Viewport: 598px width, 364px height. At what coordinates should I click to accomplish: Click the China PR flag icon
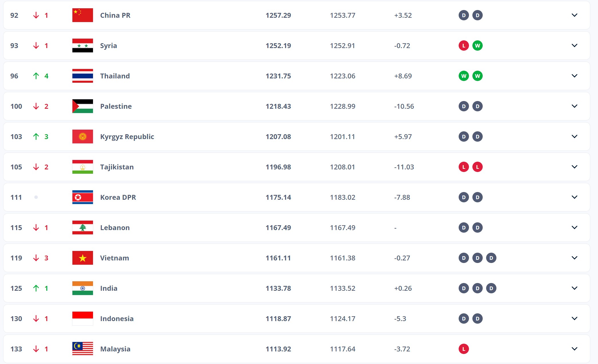pyautogui.click(x=82, y=15)
